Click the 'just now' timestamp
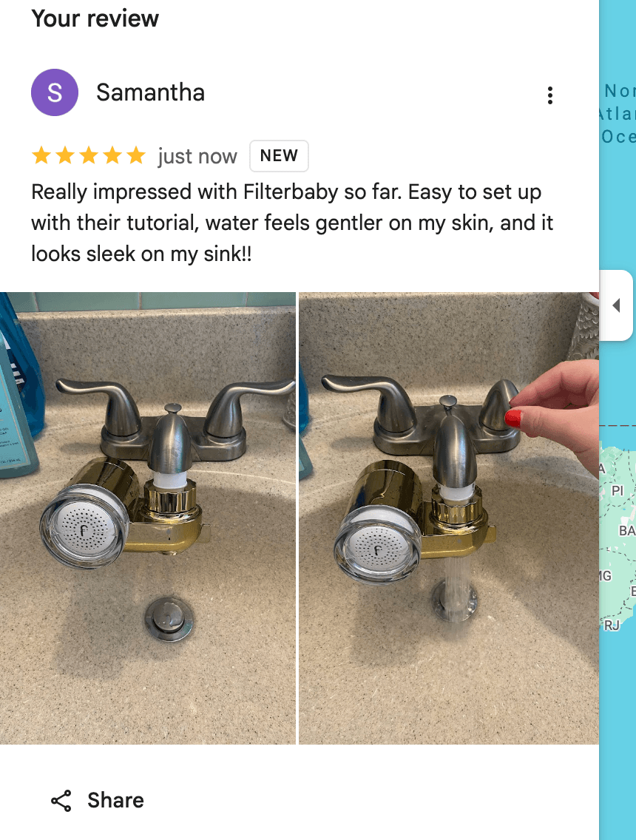 coord(197,157)
